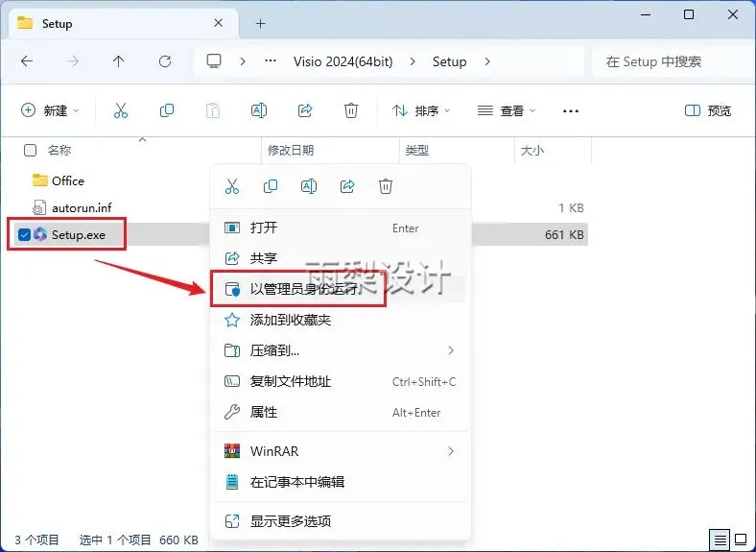Choose 共享 in the context menu

tap(341, 258)
